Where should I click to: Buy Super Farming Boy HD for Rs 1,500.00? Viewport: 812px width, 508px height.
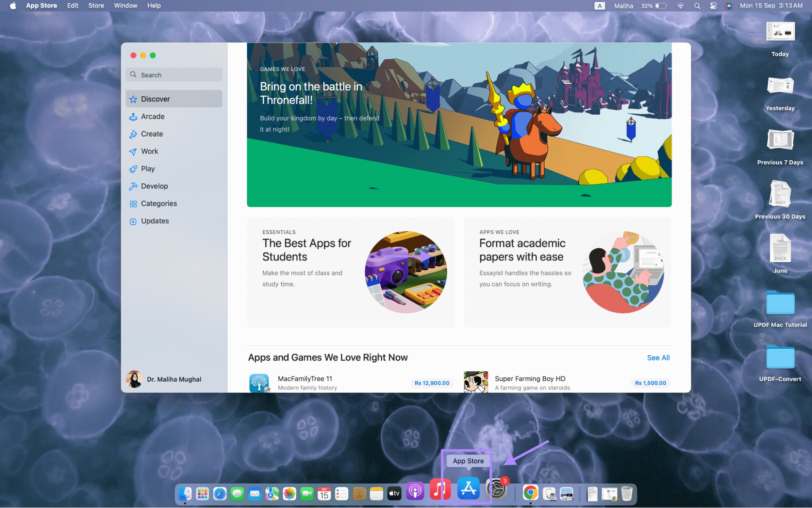point(650,383)
